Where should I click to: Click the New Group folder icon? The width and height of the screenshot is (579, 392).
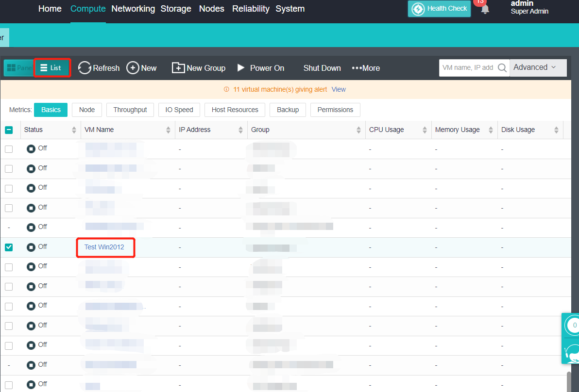pos(178,68)
